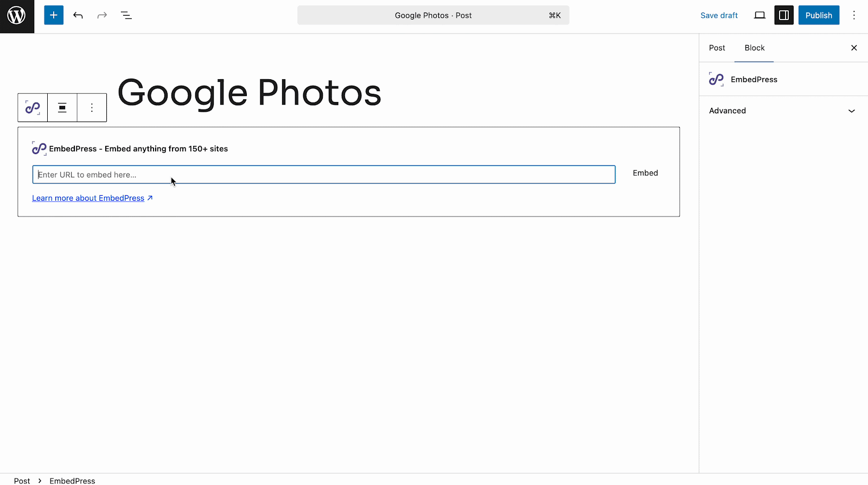
Task: Open the laptop preview options icon
Action: click(759, 15)
